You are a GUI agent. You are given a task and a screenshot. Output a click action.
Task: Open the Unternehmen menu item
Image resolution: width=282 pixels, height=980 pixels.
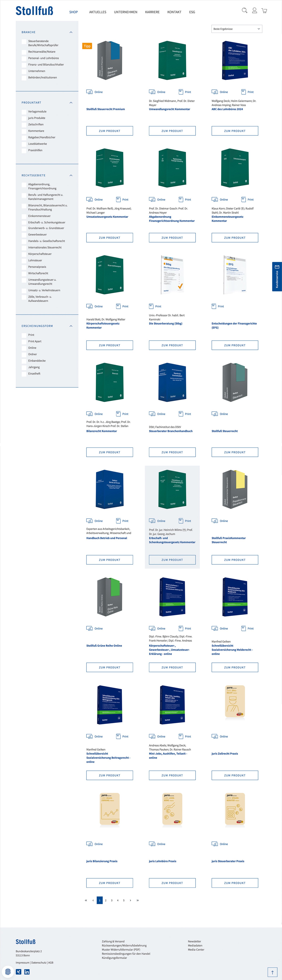coord(126,12)
